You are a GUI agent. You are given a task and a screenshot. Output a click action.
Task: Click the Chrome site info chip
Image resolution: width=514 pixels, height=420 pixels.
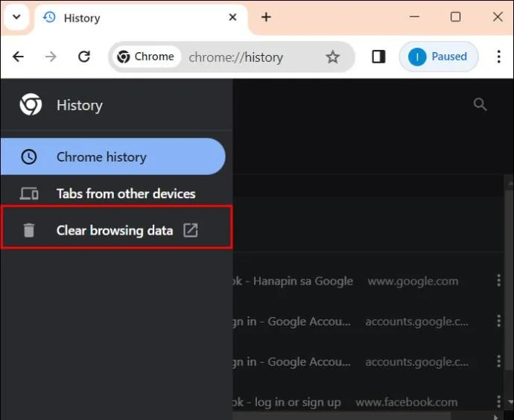pyautogui.click(x=146, y=57)
